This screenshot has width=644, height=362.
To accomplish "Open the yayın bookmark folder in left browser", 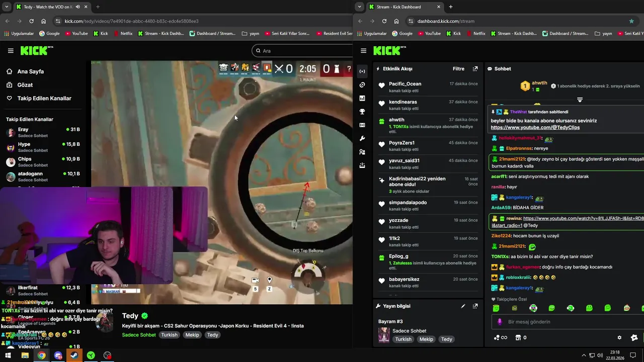I will pos(251,34).
